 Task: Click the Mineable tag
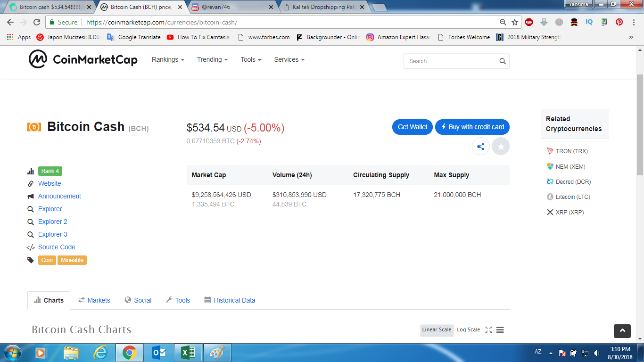coord(72,260)
